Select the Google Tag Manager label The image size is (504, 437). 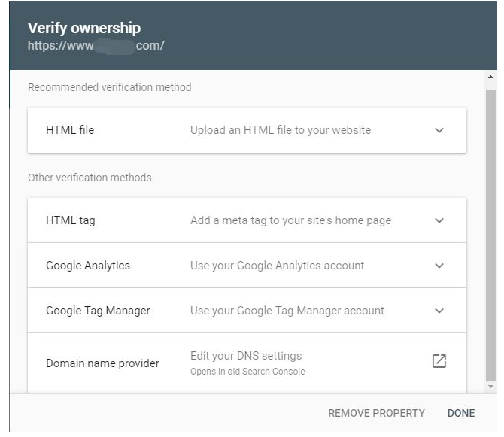[98, 311]
